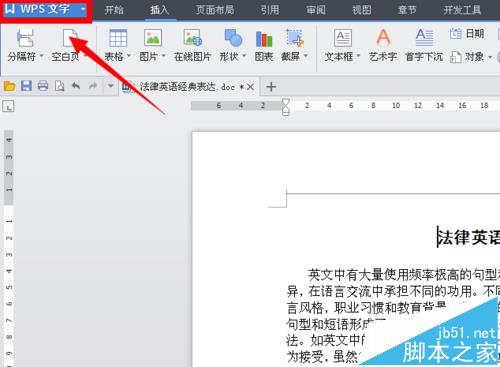Expand the 表格 dropdown arrow
Image resolution: width=500 pixels, height=367 pixels.
click(x=129, y=56)
